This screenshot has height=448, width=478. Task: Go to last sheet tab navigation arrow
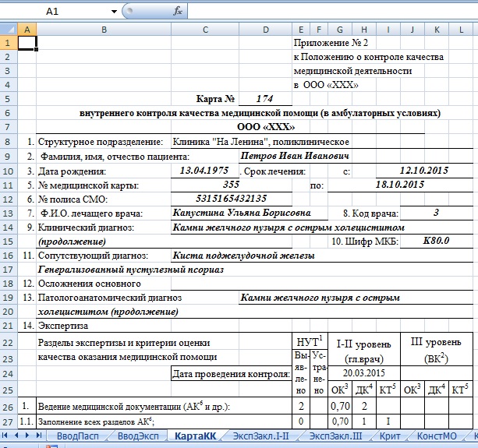point(39,436)
